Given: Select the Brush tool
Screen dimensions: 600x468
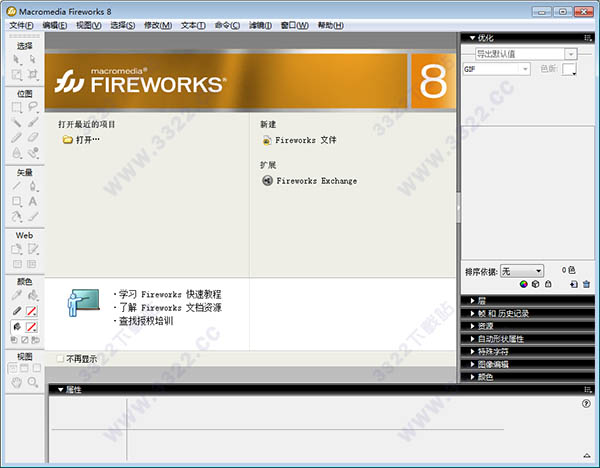Looking at the screenshot, I should (33, 122).
